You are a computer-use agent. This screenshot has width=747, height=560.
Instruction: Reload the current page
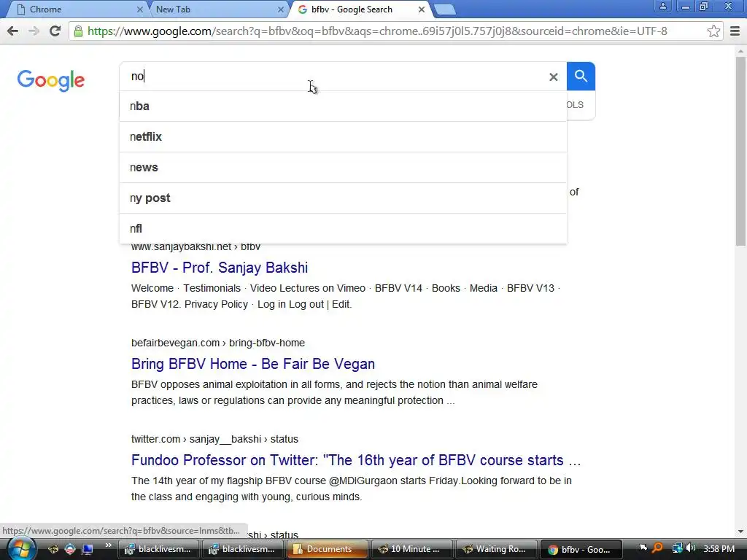click(x=55, y=31)
